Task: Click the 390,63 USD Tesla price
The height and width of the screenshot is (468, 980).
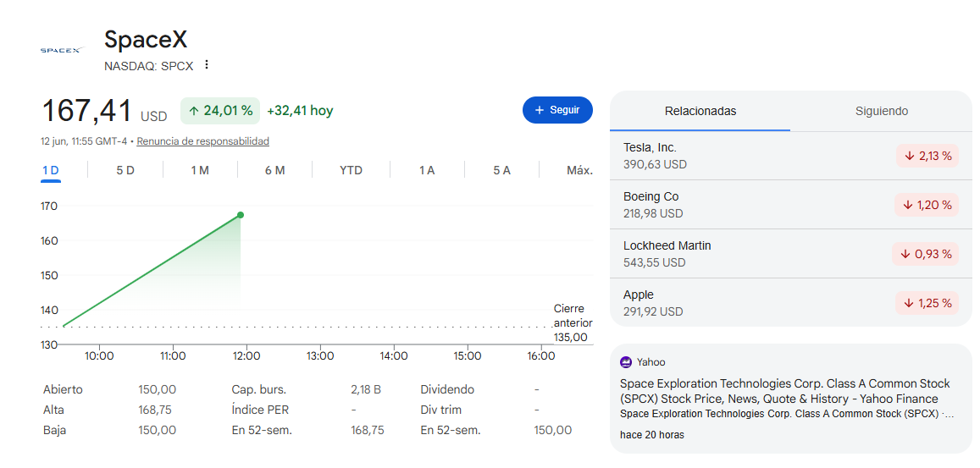Action: 655,164
